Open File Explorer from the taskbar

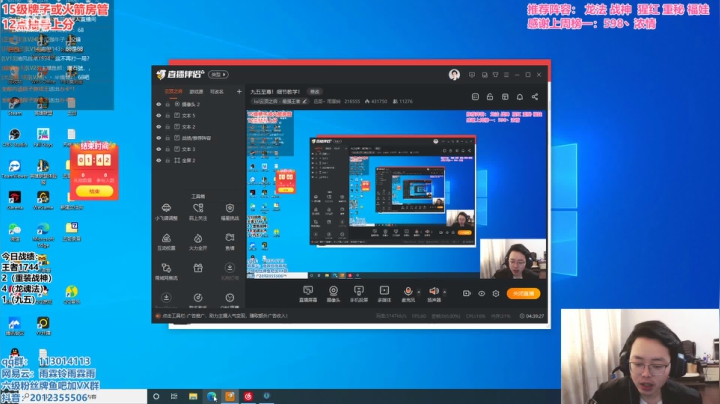[193, 396]
